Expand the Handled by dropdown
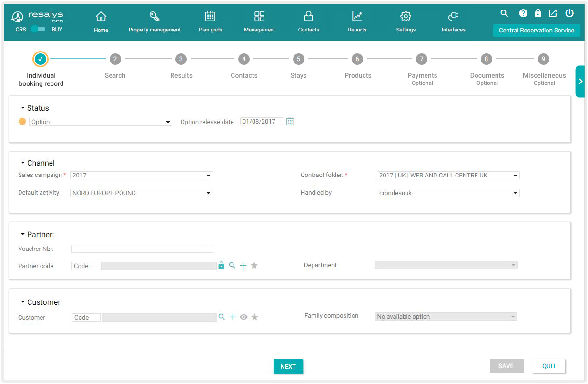 [x=448, y=193]
